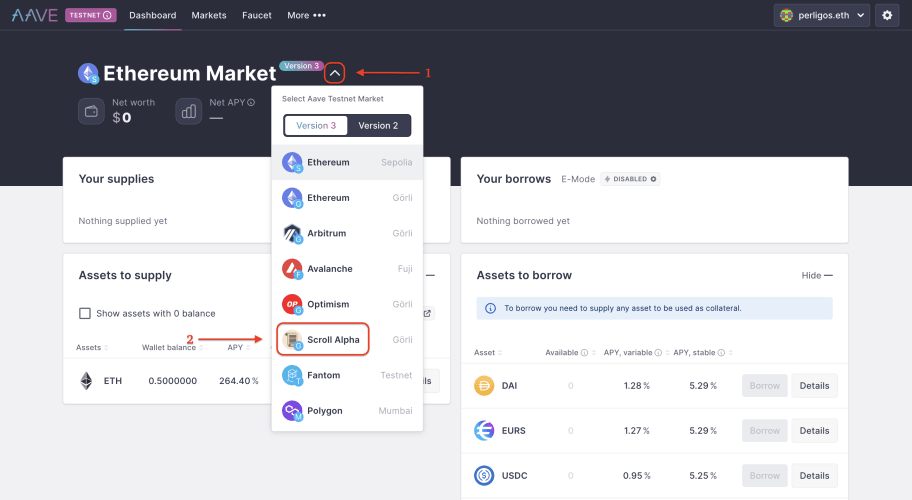Select Ethereum Sepolia market
The height and width of the screenshot is (500, 912).
coord(347,162)
